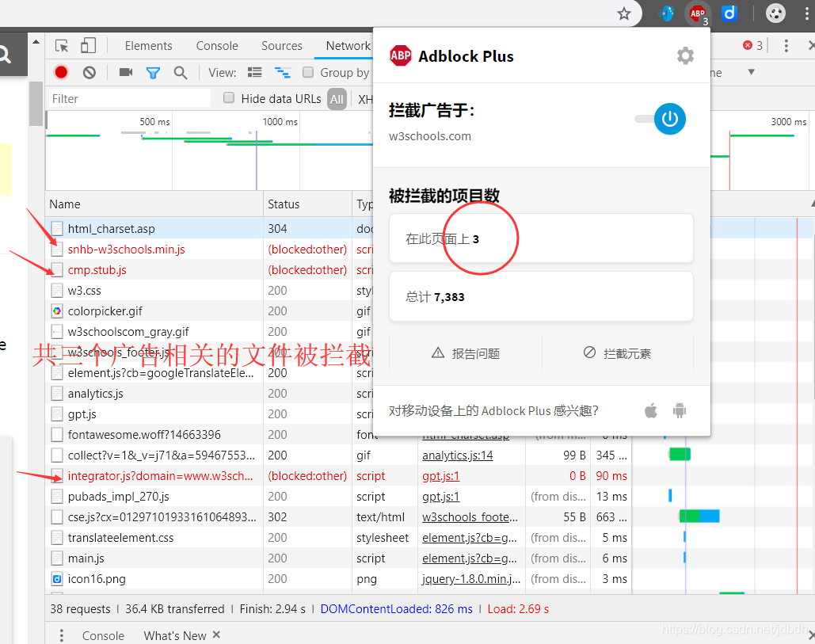Check the Hide data URLs checkbox
The height and width of the screenshot is (644, 815).
[x=229, y=97]
